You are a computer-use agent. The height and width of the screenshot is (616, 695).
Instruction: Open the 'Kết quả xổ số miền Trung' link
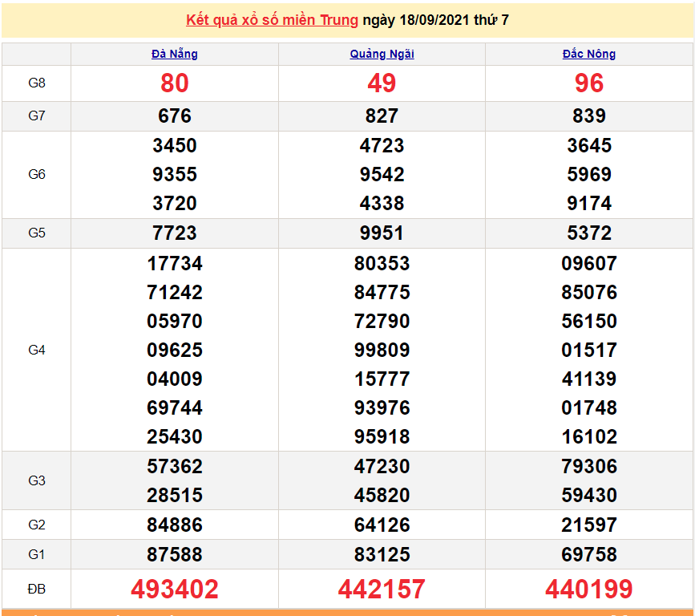(272, 20)
